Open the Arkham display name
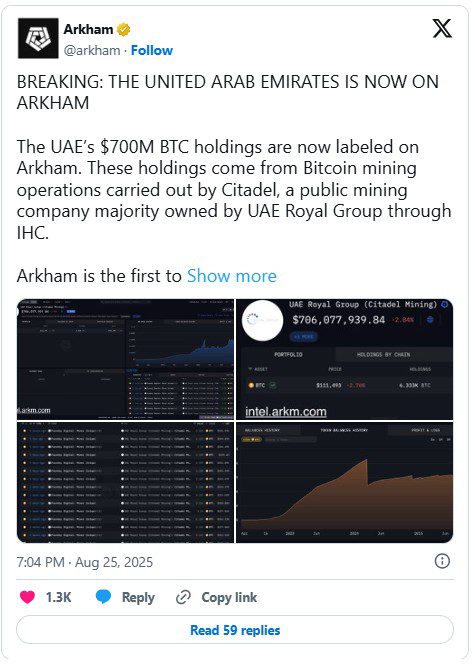475x671 pixels. click(x=88, y=30)
